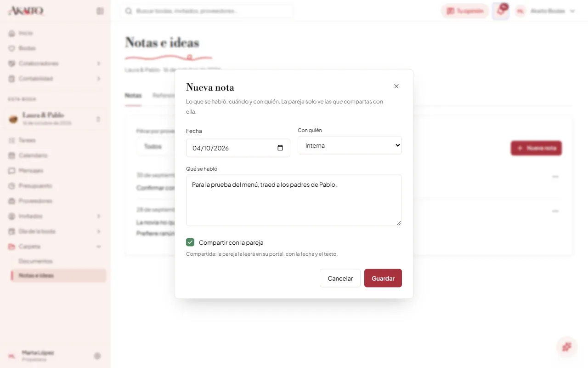The width and height of the screenshot is (588, 368).
Task: Open the calendar picker in Fecha field
Action: pos(280,148)
